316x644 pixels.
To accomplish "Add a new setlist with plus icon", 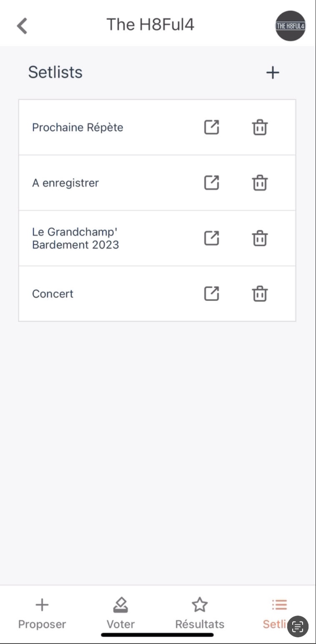I will pos(273,73).
